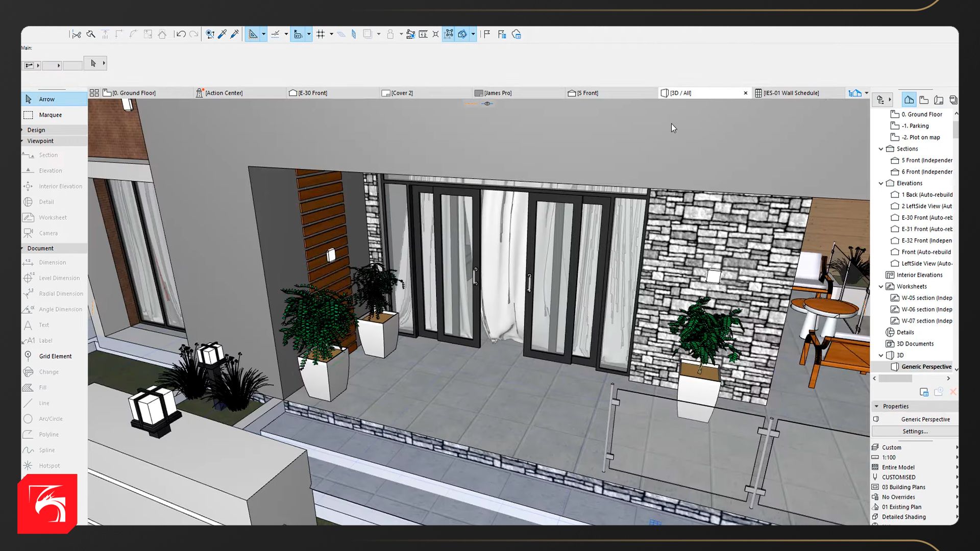
Task: Select the Marquee tool
Action: coord(54,115)
